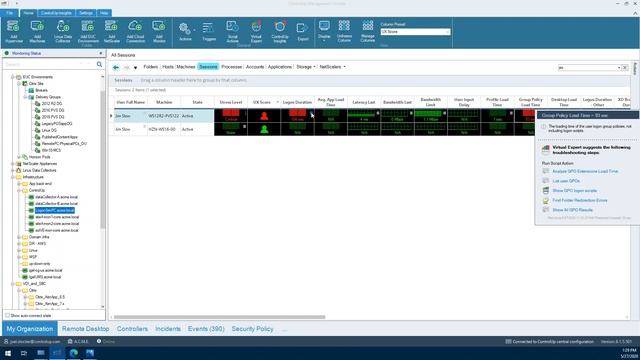
Task: Collapse the Delivery Groups tree node
Action: click(25, 97)
